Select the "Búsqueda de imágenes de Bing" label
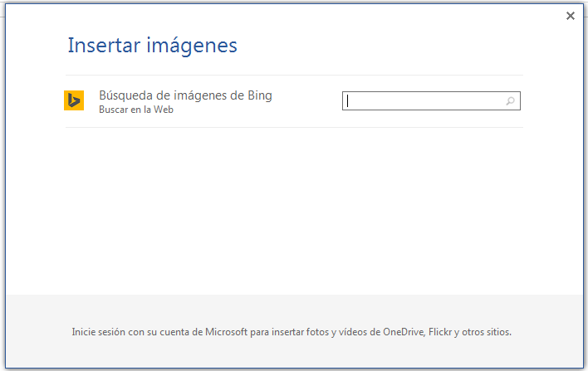The width and height of the screenshot is (588, 371). click(186, 95)
